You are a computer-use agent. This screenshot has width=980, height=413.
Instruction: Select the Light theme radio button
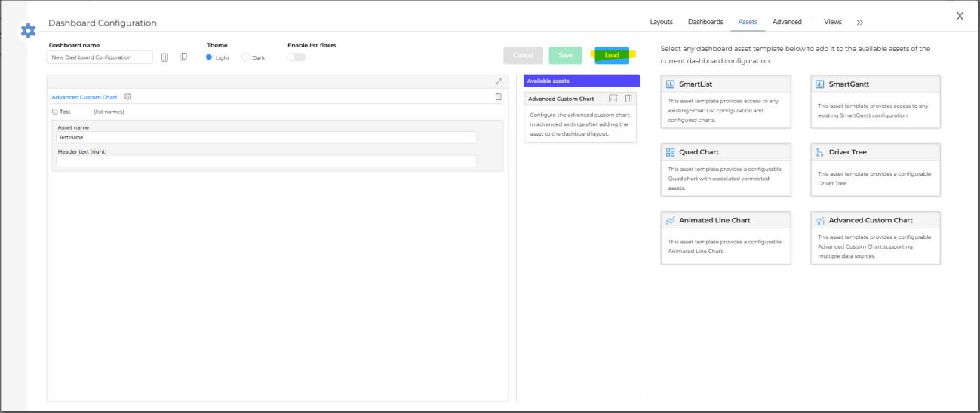pyautogui.click(x=210, y=57)
